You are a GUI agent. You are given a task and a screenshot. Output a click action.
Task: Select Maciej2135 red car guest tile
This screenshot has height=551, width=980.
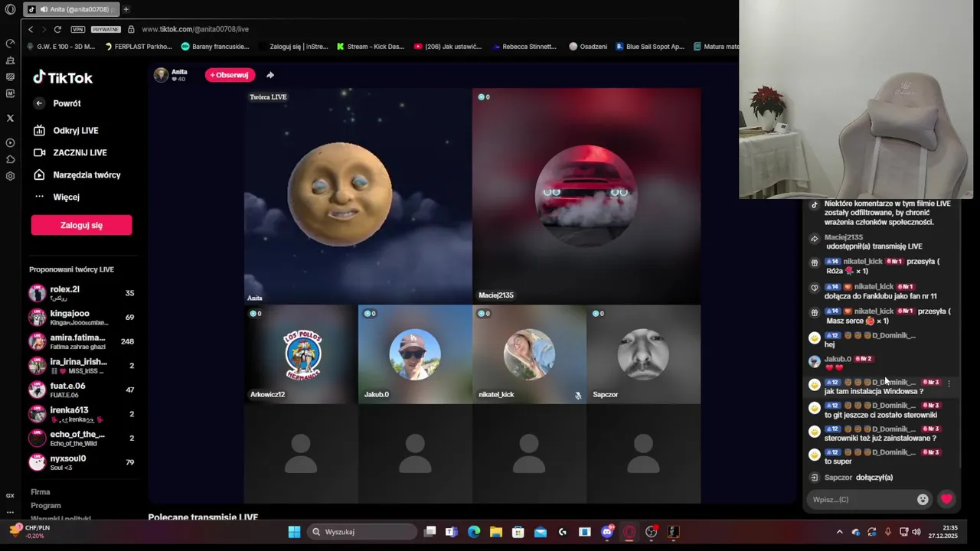point(586,197)
